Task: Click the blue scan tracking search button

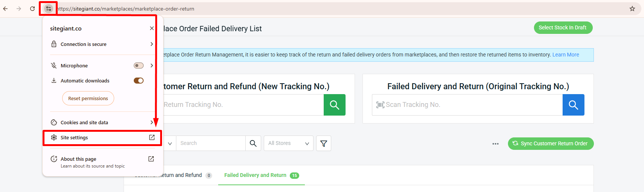Action: tap(573, 105)
